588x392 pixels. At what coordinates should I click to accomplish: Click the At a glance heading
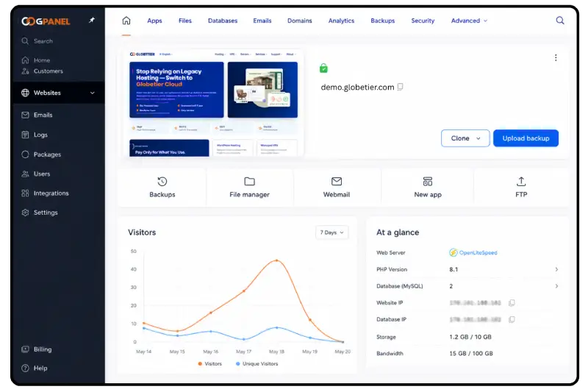[x=398, y=232]
